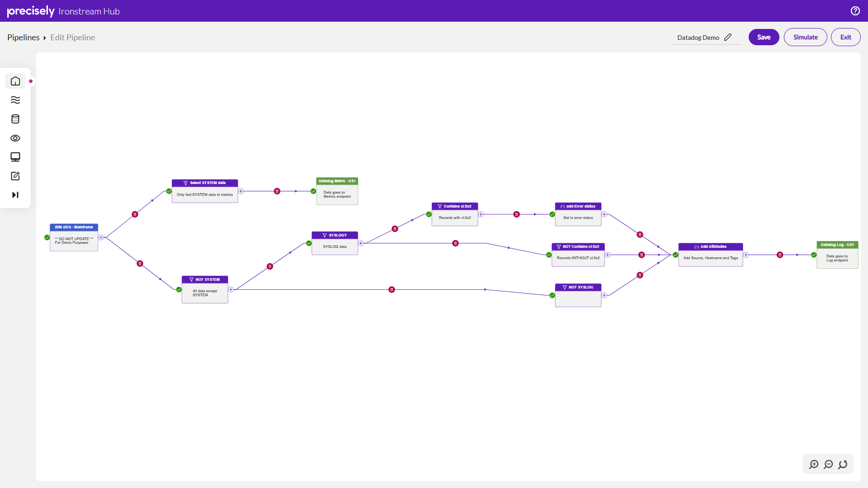The height and width of the screenshot is (488, 868).
Task: Click the eye icon in the sidebar
Action: tap(15, 138)
